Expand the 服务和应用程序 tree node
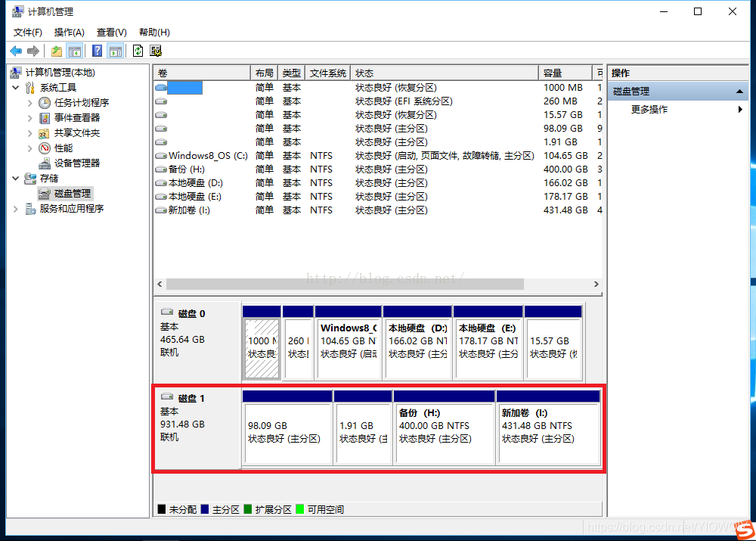 [x=17, y=208]
